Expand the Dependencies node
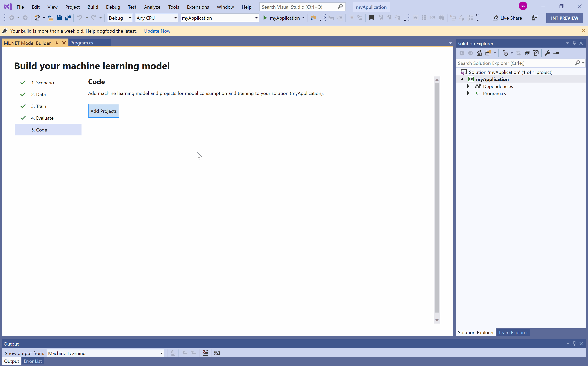Screen dimensions: 588x366 468,86
